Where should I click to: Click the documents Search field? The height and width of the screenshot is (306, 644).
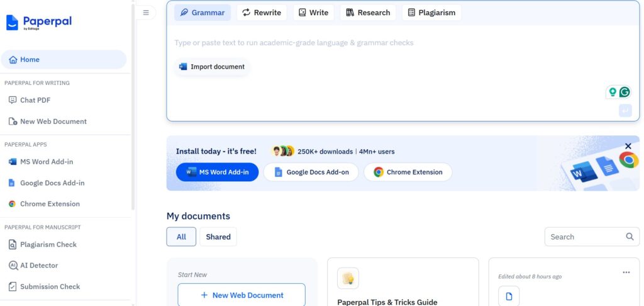(x=592, y=237)
